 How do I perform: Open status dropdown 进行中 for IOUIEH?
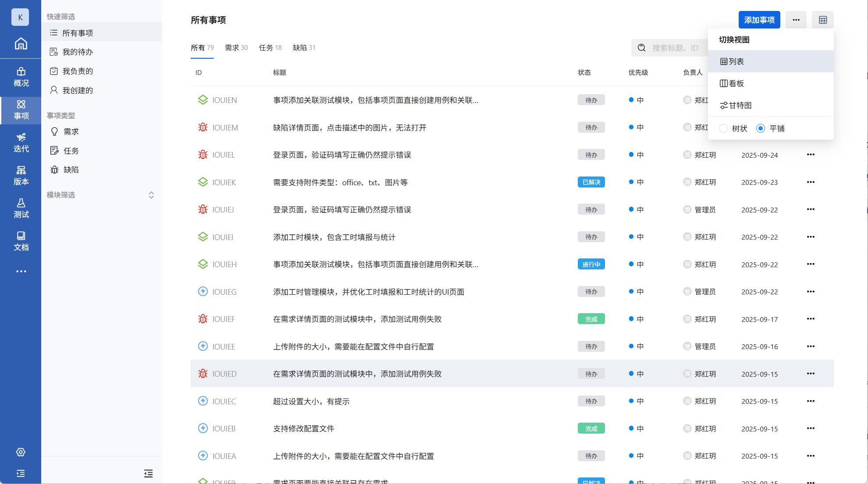pyautogui.click(x=591, y=264)
